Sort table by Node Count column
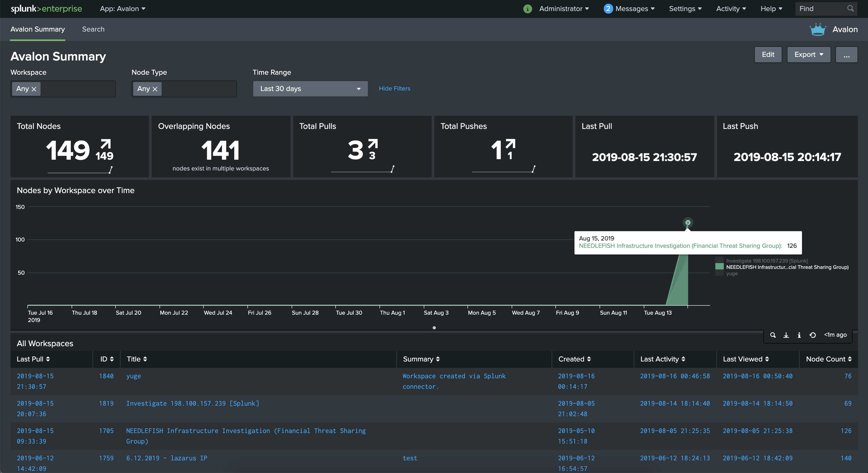The image size is (868, 473). pos(829,359)
